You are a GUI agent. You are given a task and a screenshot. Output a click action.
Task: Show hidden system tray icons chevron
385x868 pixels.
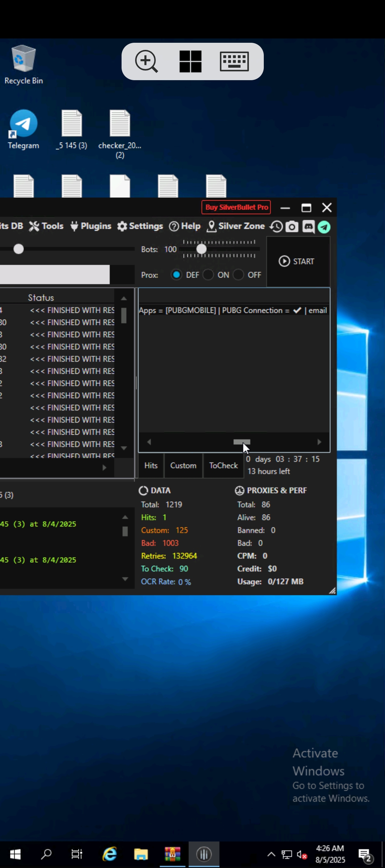click(271, 854)
